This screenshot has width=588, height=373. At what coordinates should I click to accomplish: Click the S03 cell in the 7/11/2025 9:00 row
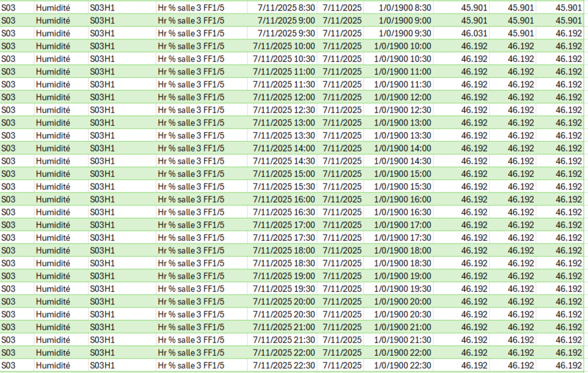click(8, 21)
